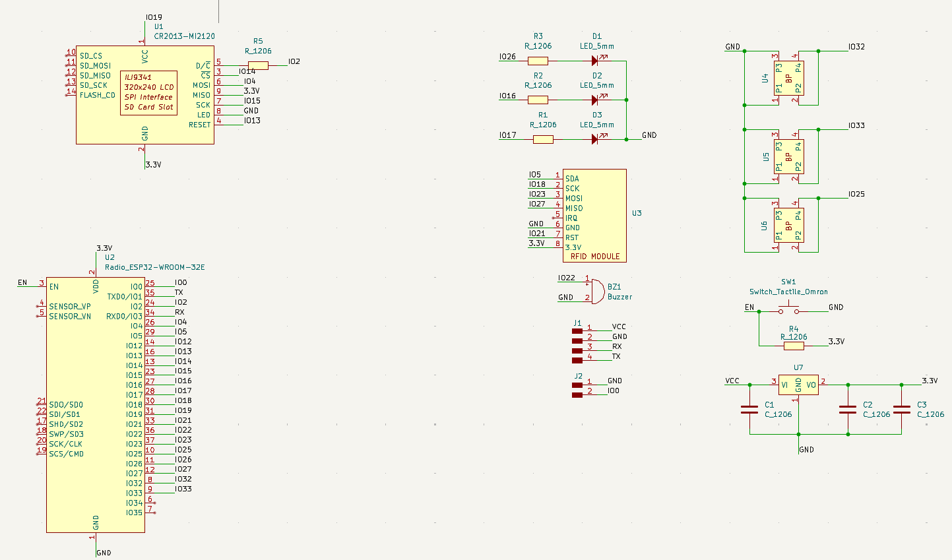The height and width of the screenshot is (560, 952).
Task: Click the 'SPI Interface' text
Action: 148,97
